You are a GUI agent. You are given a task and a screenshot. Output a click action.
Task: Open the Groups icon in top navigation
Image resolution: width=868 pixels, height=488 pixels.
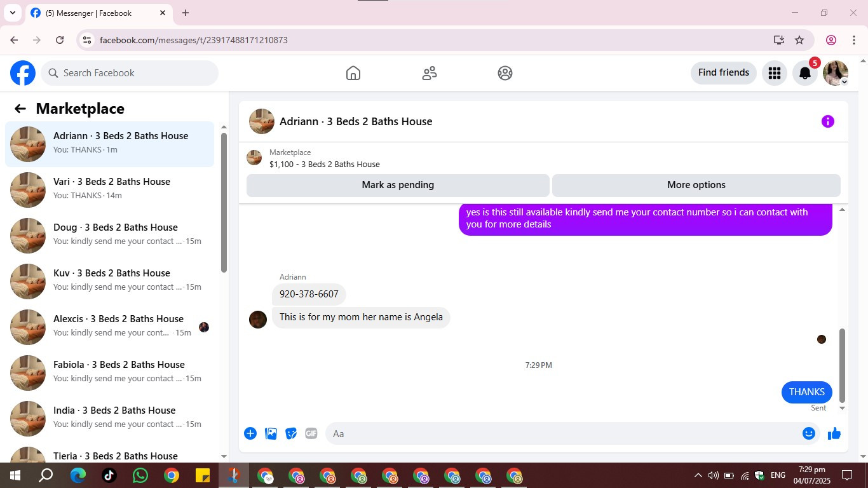(x=505, y=73)
